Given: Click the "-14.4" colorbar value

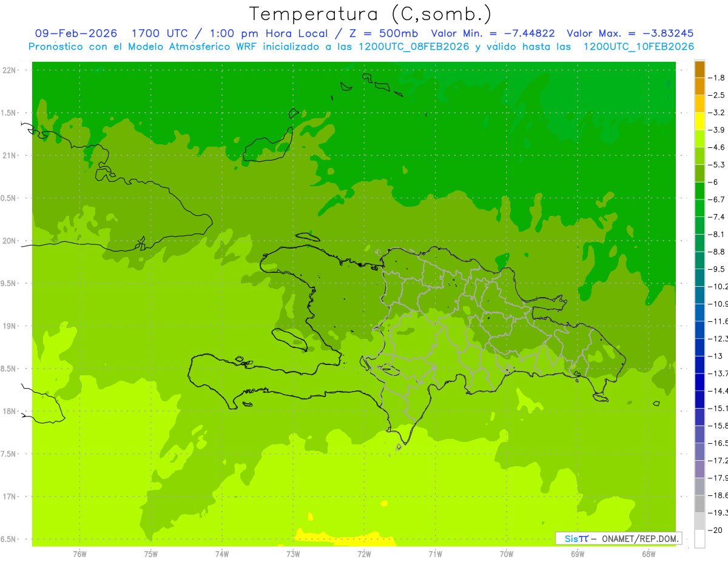Looking at the screenshot, I should tap(718, 391).
